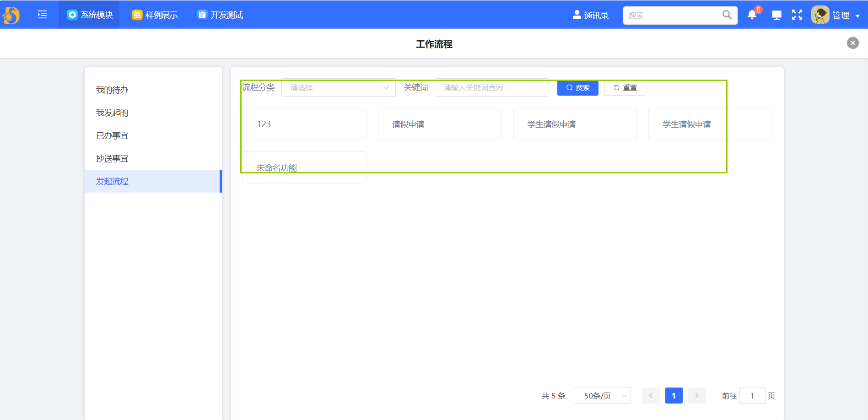Viewport: 868px width, 420px height.
Task: Open 已办事宜 in the sidebar
Action: pyautogui.click(x=153, y=135)
